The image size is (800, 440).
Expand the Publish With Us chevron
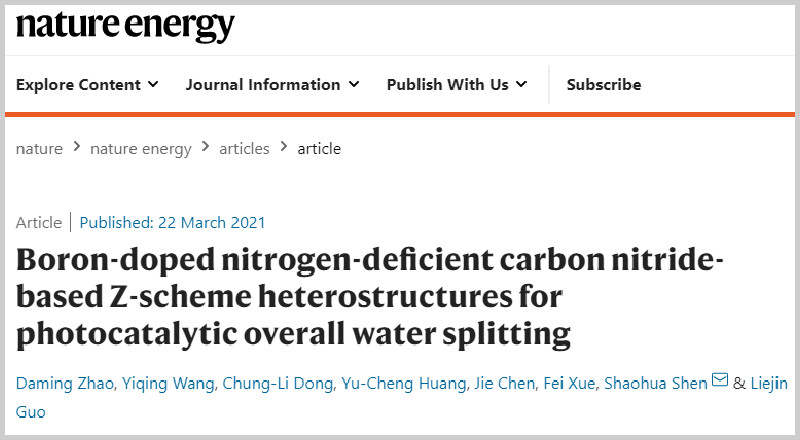pyautogui.click(x=521, y=84)
